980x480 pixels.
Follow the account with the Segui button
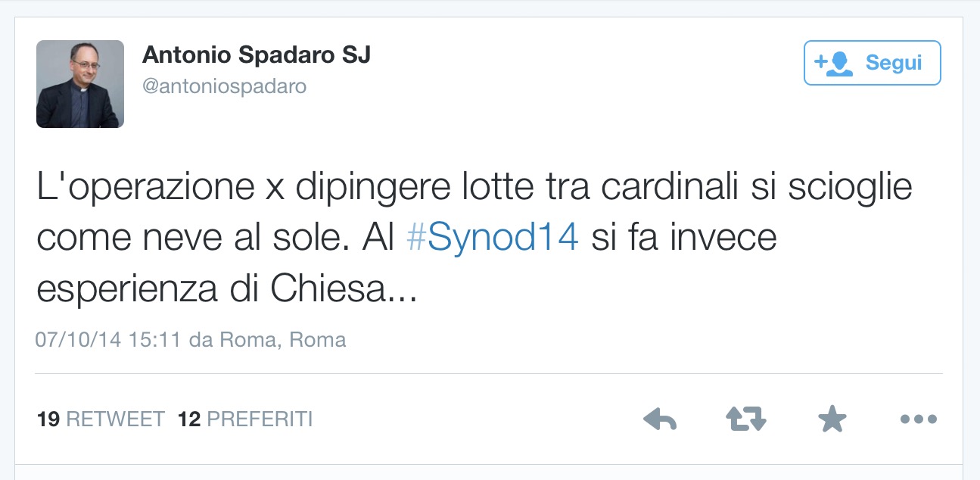coord(873,63)
